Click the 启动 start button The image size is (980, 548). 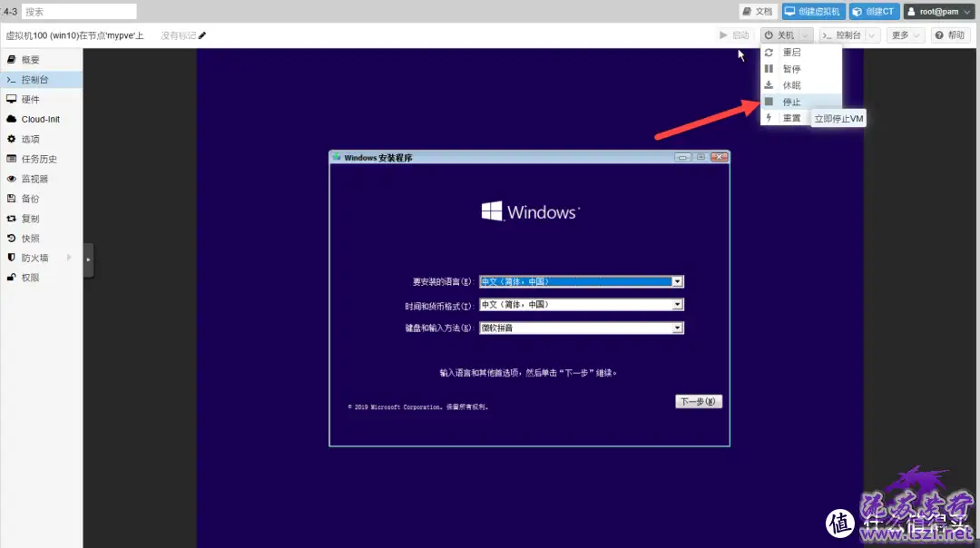(x=734, y=35)
